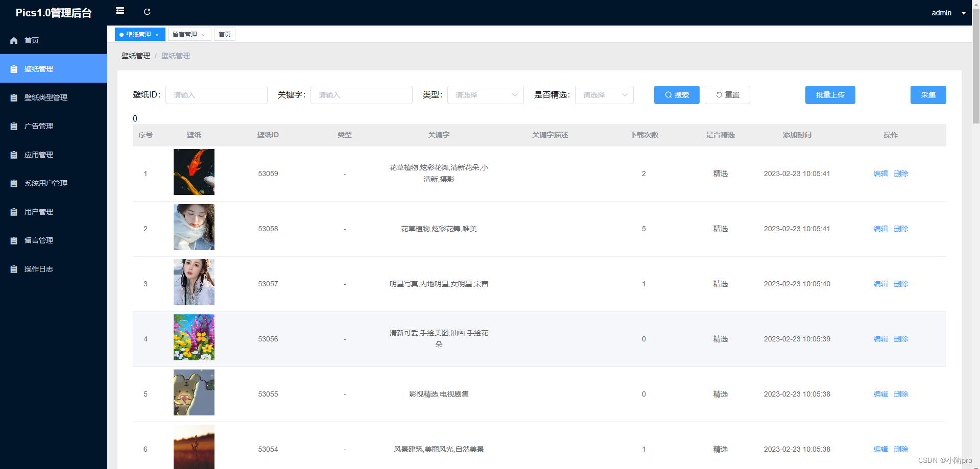Switch to the 留言管理 tab
Screen dimensions: 980x469
185,34
